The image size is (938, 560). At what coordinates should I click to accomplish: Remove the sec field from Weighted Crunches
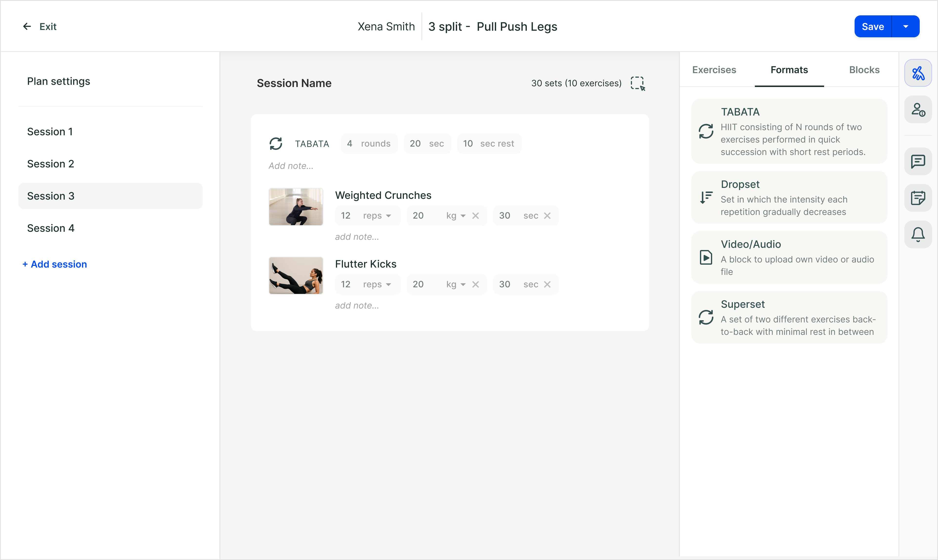(x=547, y=216)
